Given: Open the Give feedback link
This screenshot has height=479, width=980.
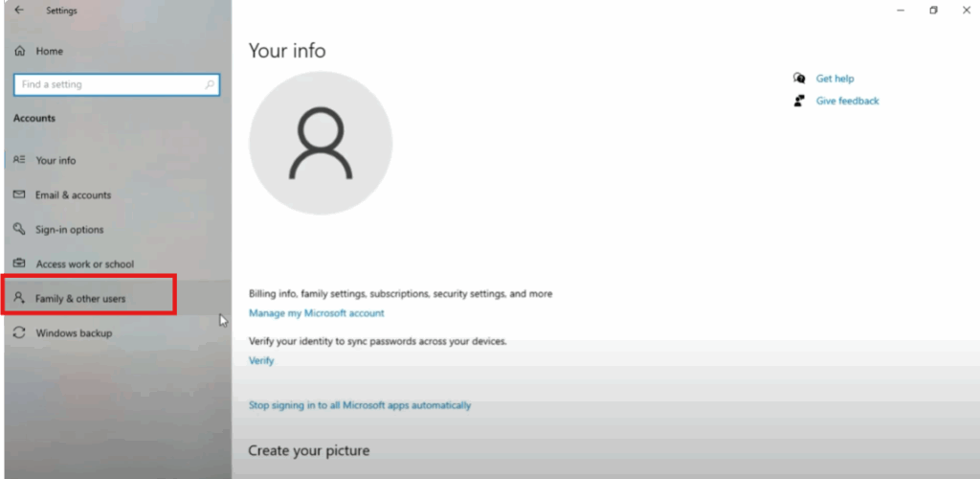Looking at the screenshot, I should (847, 101).
